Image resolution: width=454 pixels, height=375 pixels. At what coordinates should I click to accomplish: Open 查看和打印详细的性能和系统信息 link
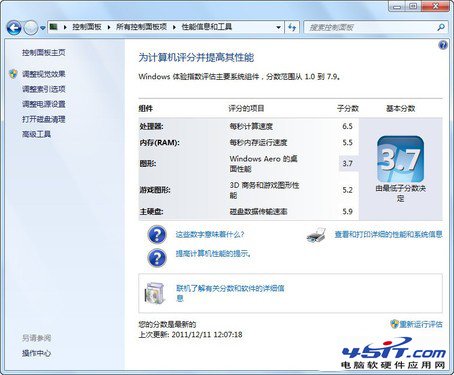pos(388,235)
